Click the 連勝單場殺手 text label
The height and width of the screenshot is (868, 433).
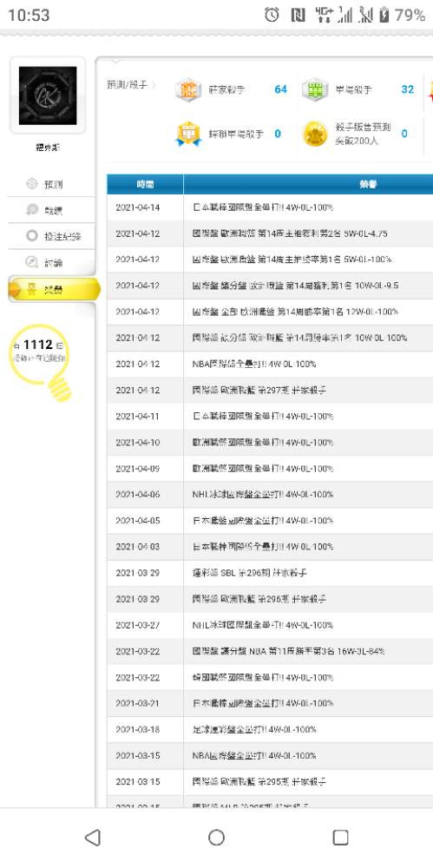point(236,134)
